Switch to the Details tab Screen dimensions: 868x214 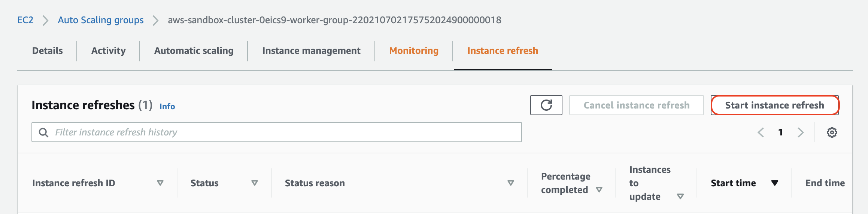tap(48, 51)
